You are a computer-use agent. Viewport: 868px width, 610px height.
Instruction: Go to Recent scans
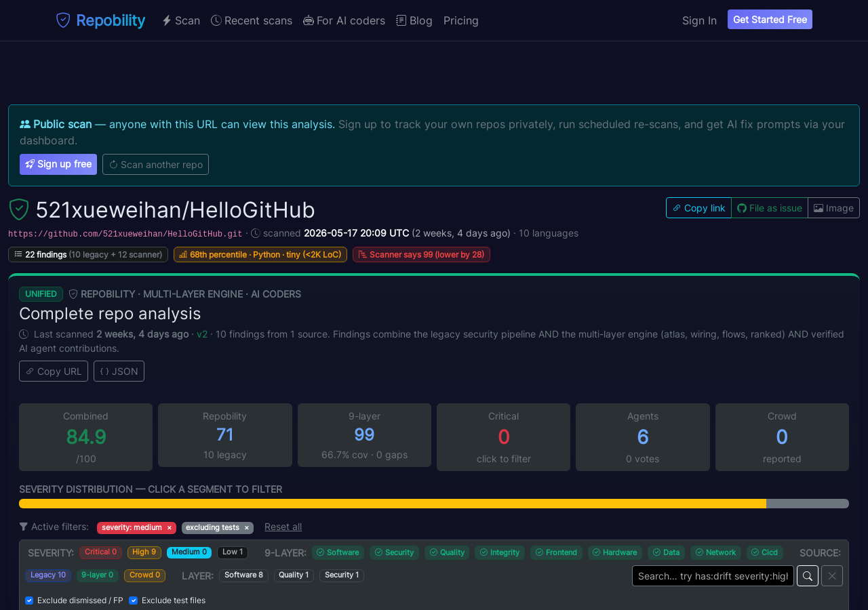coord(252,20)
